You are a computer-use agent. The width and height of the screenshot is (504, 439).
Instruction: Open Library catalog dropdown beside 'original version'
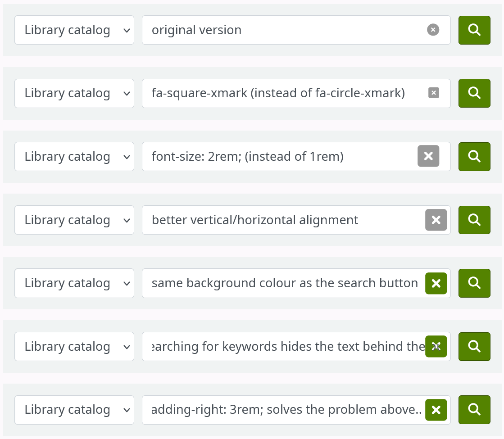74,30
